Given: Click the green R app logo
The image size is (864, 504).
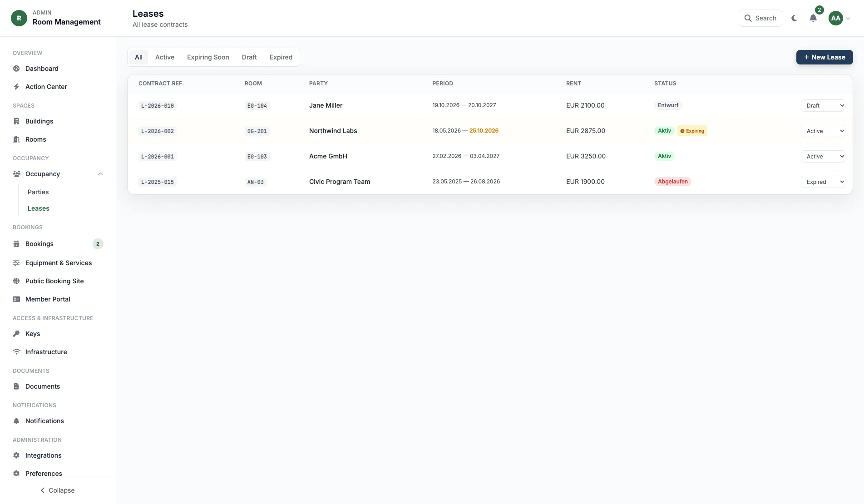Looking at the screenshot, I should pyautogui.click(x=19, y=18).
